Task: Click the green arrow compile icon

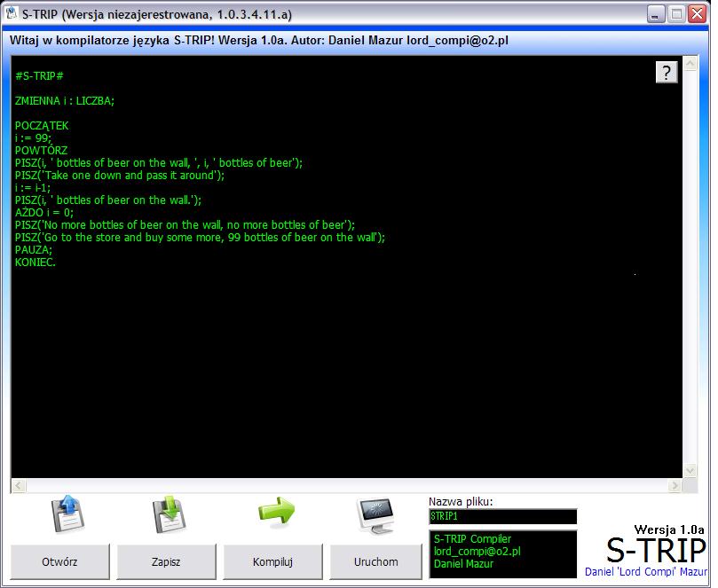Action: point(275,512)
